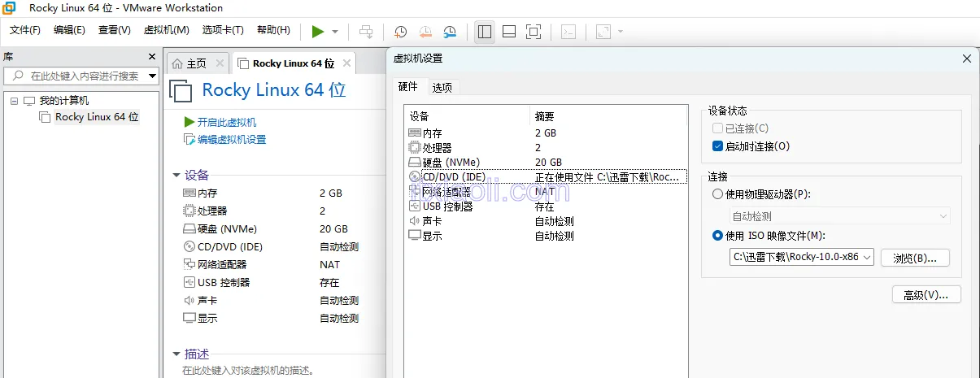The height and width of the screenshot is (378, 980).
Task: Open the power options dropdown arrow beside play
Action: point(335,32)
